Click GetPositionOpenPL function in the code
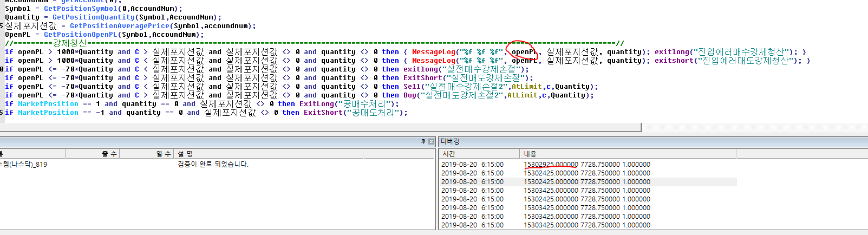Screen dimensions: 868x235 [x=80, y=35]
